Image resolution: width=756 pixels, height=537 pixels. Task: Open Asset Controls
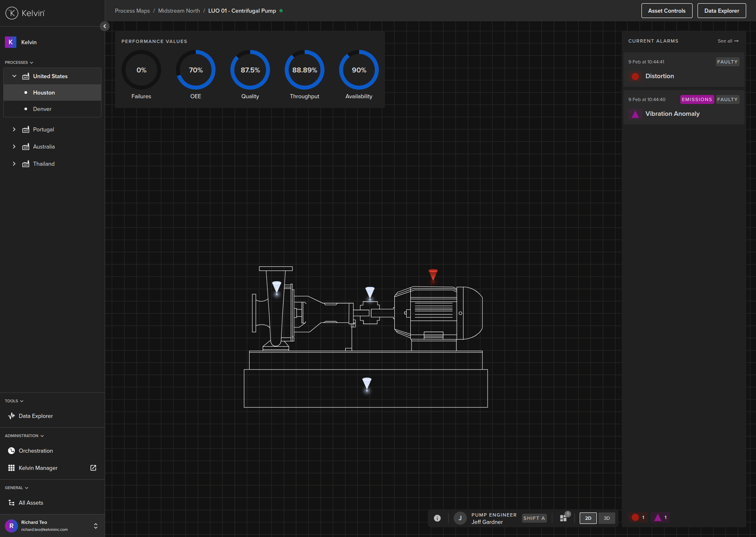click(666, 11)
